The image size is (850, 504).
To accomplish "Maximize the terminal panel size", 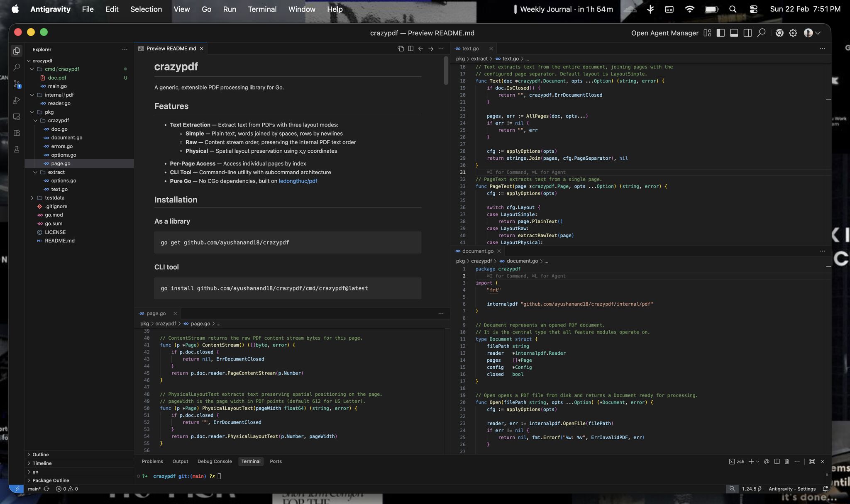I will (812, 461).
